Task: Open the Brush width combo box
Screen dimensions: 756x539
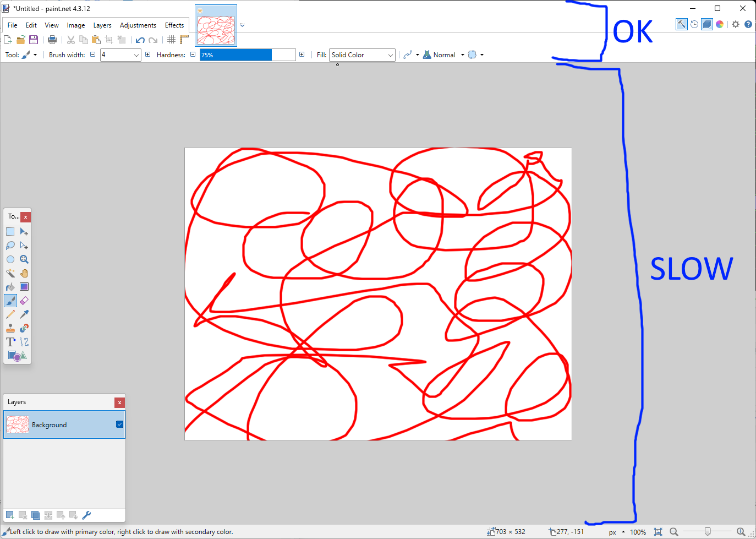Action: pos(120,55)
